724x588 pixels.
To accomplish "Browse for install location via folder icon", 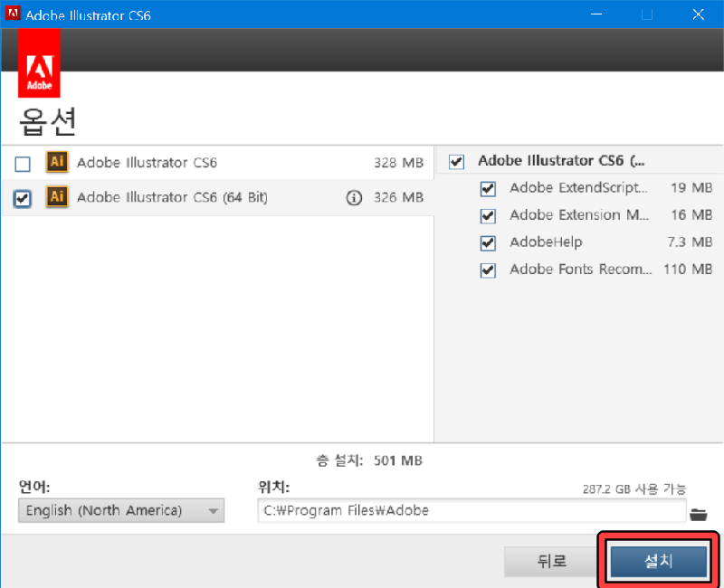I will [698, 514].
